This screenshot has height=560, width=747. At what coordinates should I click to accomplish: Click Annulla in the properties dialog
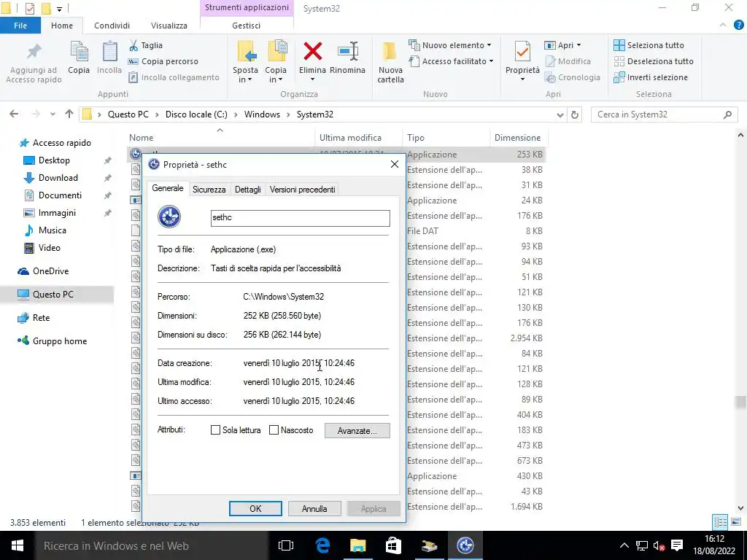[x=314, y=508]
